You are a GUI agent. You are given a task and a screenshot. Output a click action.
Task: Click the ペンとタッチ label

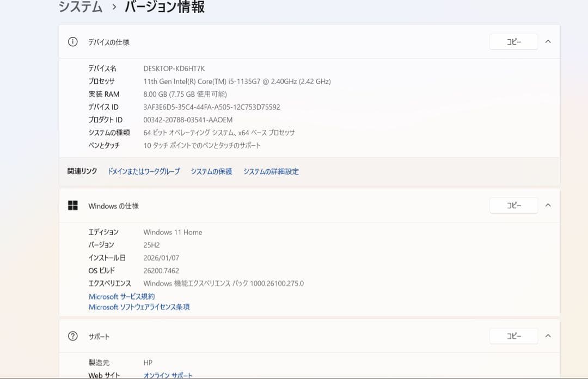pyautogui.click(x=104, y=145)
